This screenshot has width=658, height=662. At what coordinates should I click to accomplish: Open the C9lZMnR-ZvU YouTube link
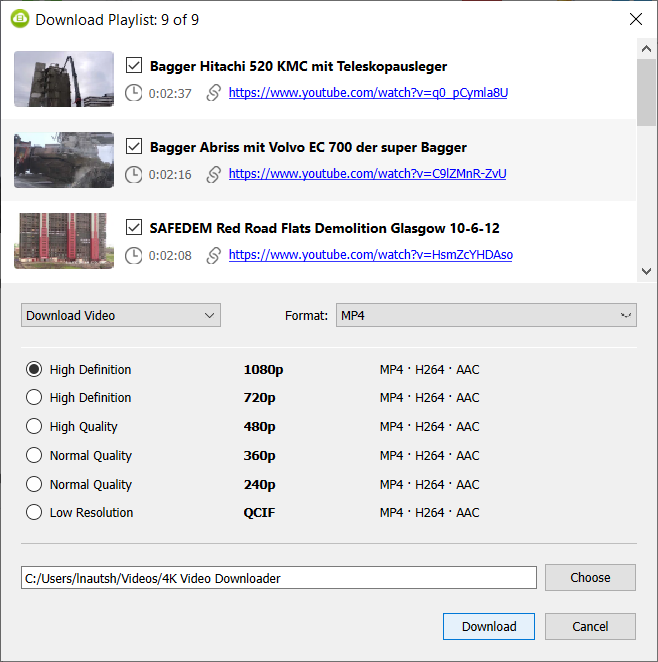(367, 174)
